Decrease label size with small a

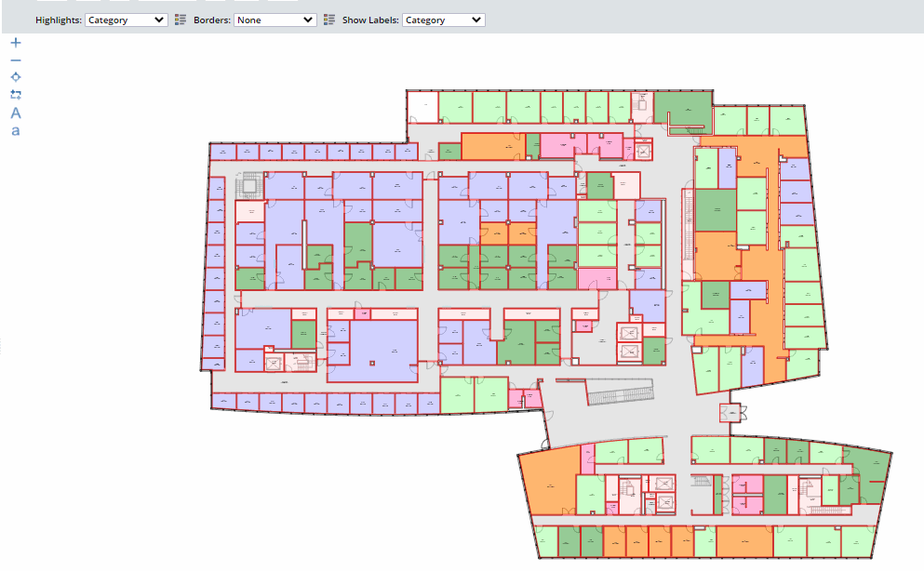16,131
